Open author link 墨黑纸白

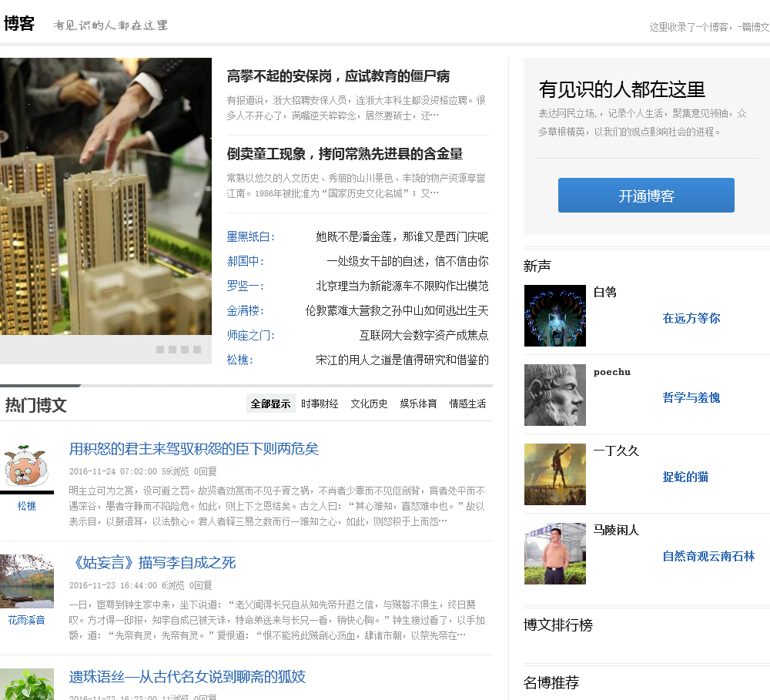click(x=250, y=236)
